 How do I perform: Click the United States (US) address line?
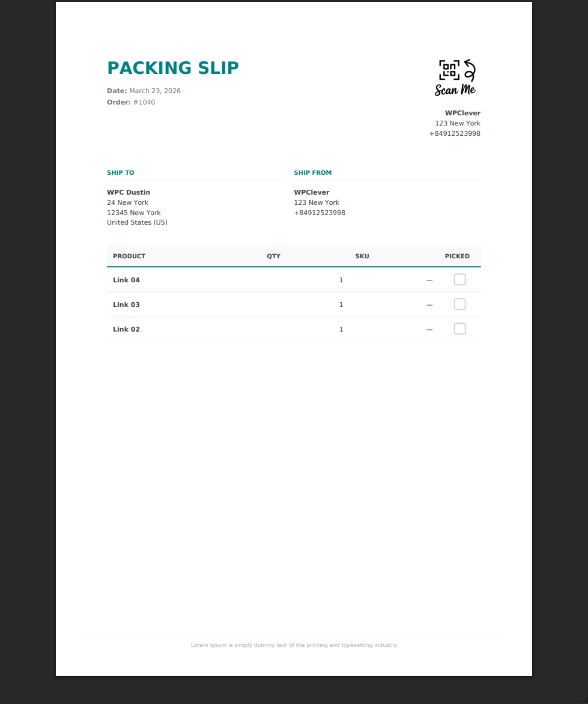click(137, 223)
